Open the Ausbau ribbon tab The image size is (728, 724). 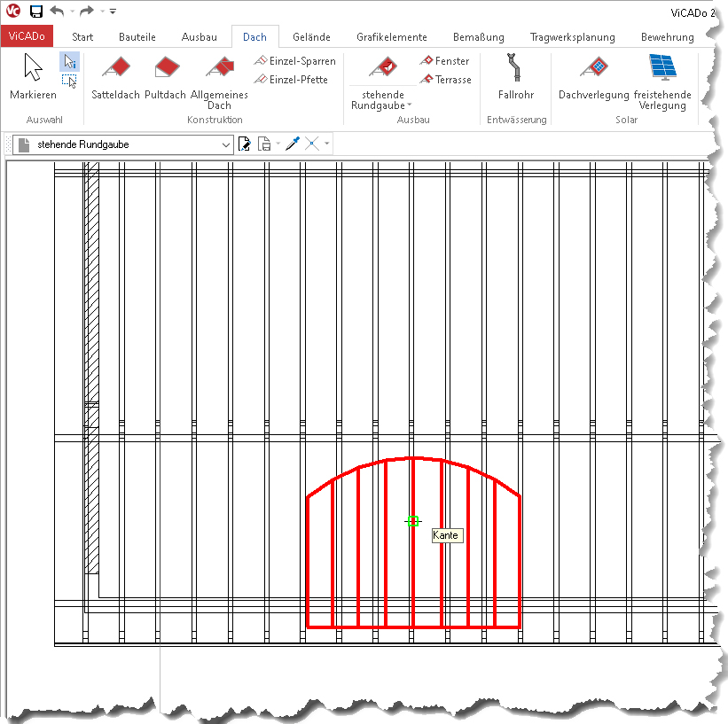coord(200,37)
